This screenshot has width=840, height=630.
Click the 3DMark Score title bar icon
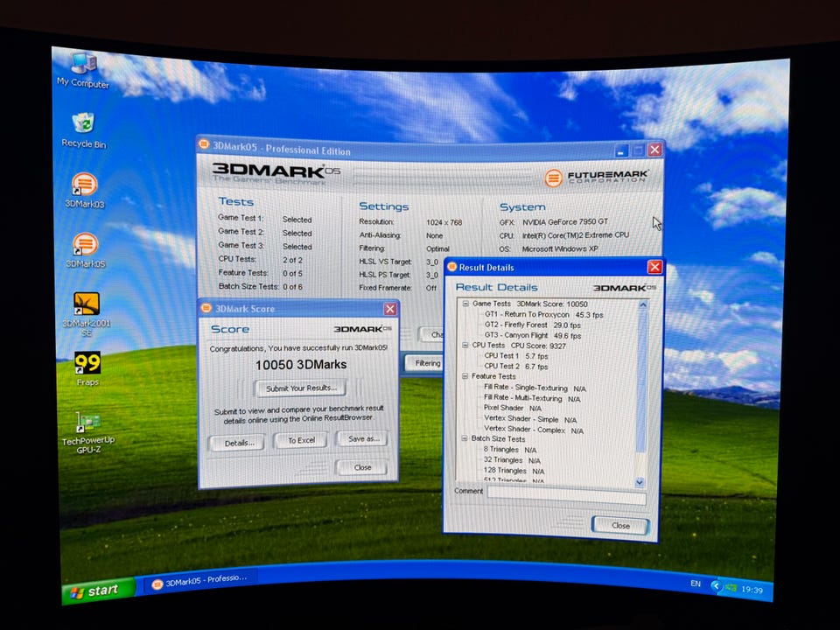point(206,308)
